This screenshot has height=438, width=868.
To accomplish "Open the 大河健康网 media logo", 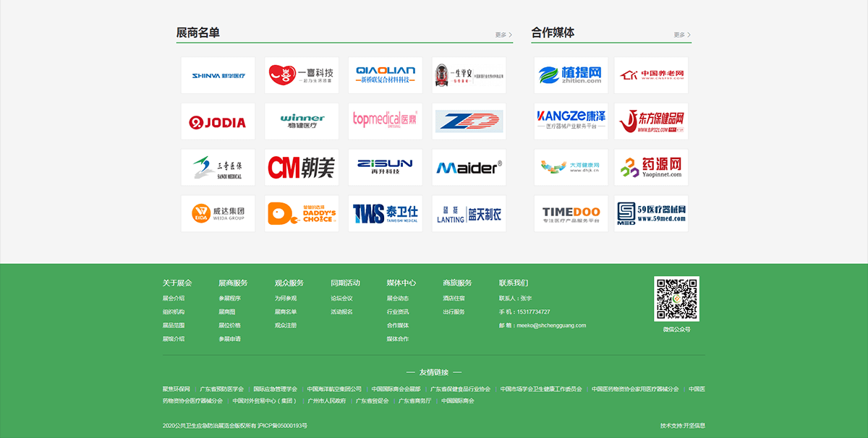I will pos(571,168).
